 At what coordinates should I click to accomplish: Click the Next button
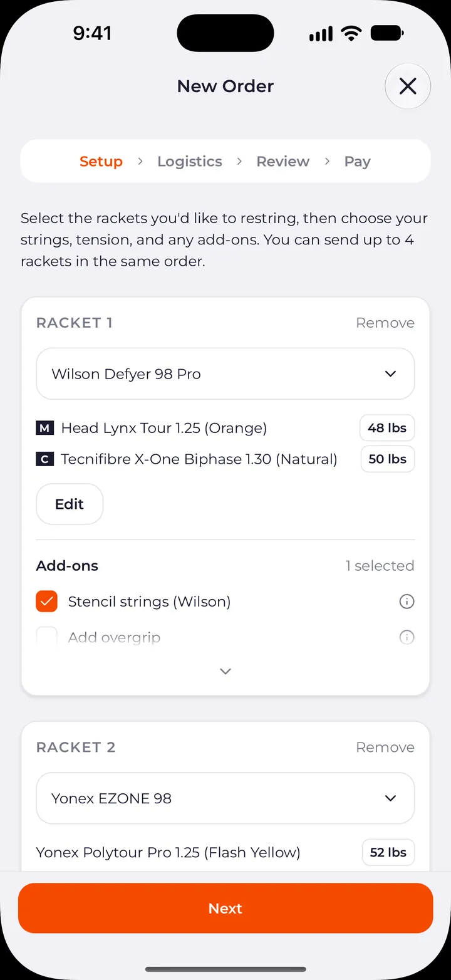[225, 909]
